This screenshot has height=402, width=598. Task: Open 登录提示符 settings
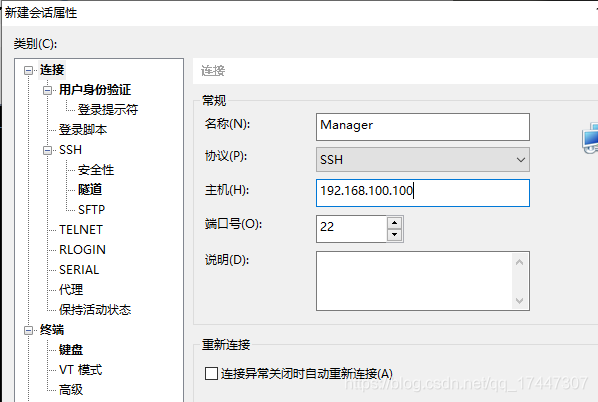108,110
